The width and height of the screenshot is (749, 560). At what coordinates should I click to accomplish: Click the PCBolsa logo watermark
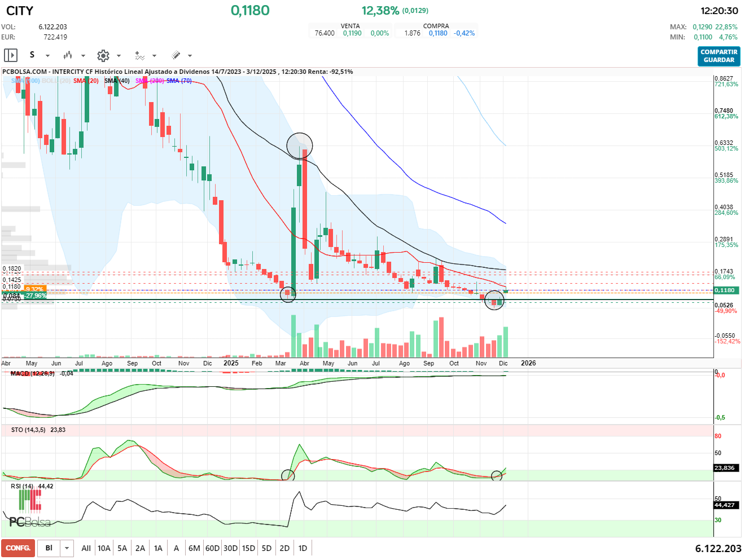[x=30, y=522]
